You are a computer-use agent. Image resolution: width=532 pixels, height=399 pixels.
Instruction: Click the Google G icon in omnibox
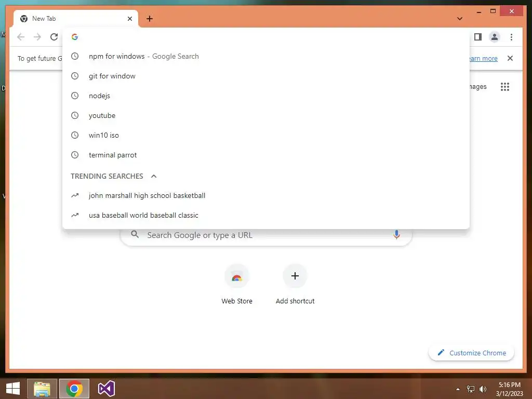[x=75, y=37]
